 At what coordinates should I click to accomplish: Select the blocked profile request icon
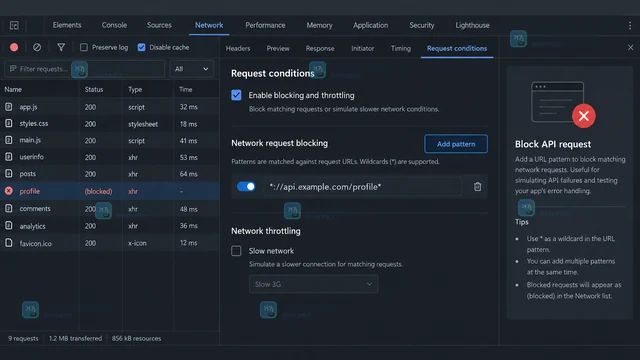(9, 191)
